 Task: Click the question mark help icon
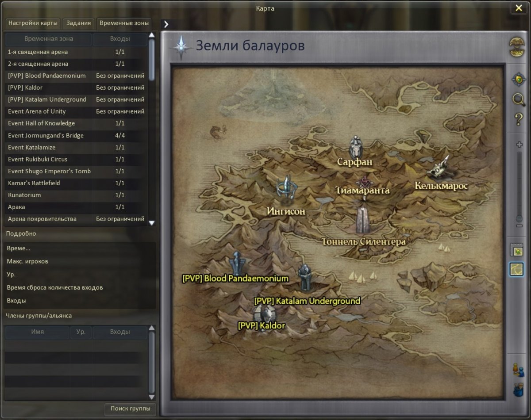click(518, 119)
